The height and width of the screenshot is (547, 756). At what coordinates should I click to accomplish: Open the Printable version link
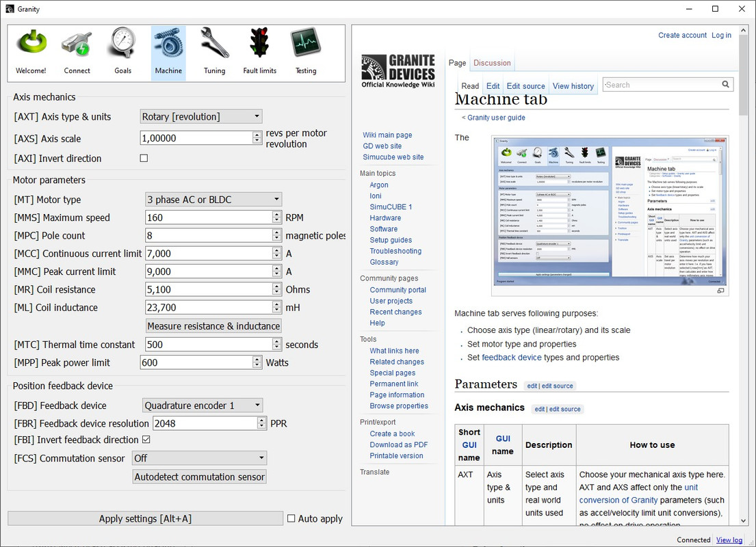[396, 456]
